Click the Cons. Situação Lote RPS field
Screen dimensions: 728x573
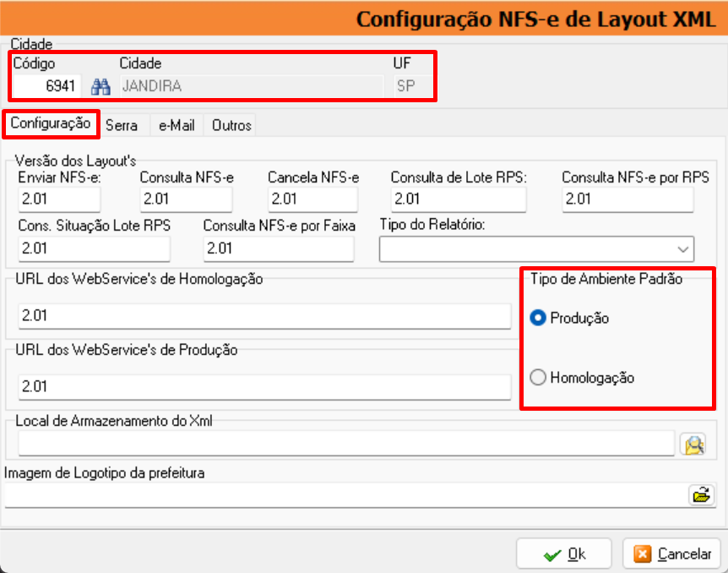coord(95,248)
